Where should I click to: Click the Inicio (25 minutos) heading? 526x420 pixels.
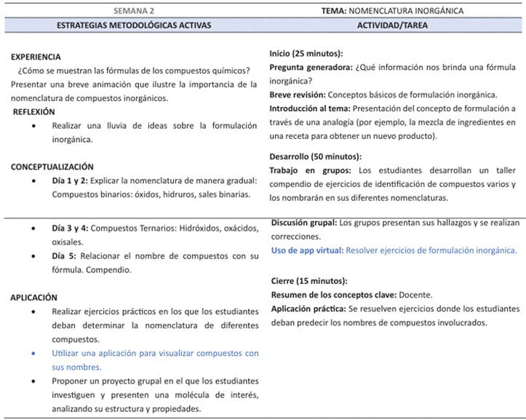coord(306,54)
